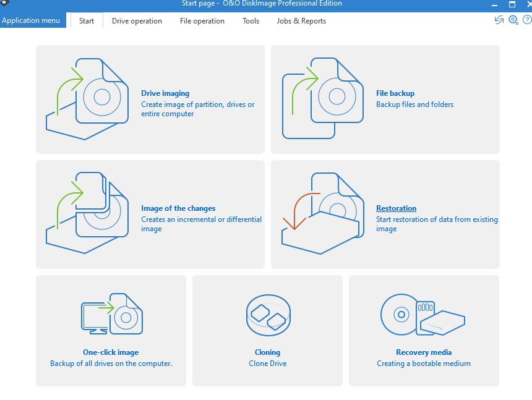Image resolution: width=532 pixels, height=400 pixels.
Task: Click 'Creates an incremental or differential image' text
Action: (201, 224)
